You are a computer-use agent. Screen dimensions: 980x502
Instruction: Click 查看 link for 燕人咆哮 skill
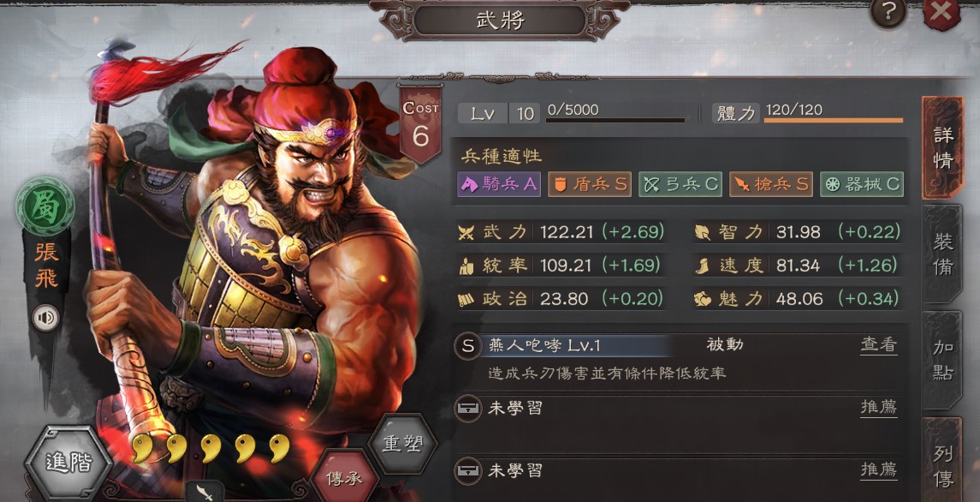pyautogui.click(x=879, y=345)
